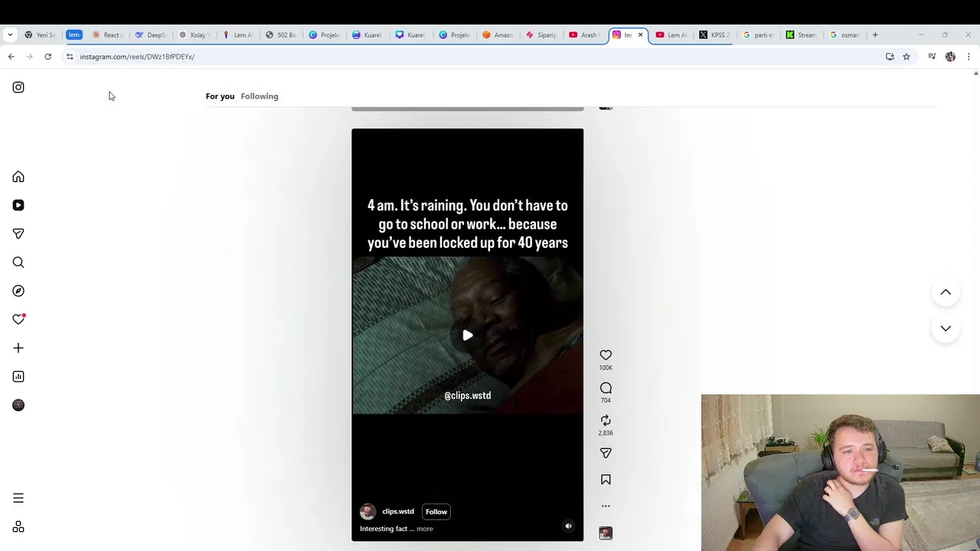Click install app icon in address bar
980x551 pixels.
pyautogui.click(x=890, y=57)
